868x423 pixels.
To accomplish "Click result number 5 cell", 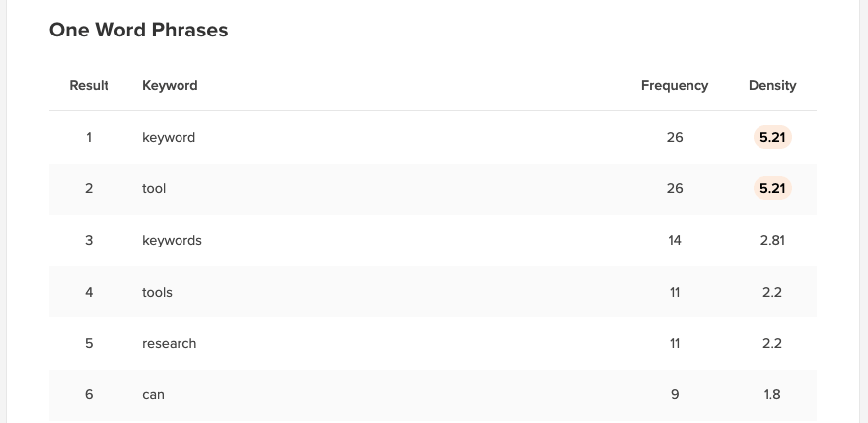I will point(89,344).
